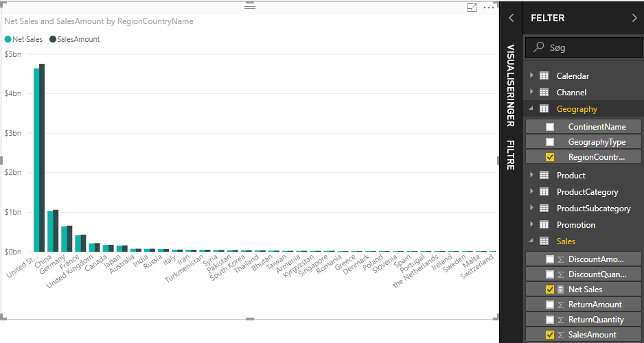
Task: Check the ContinentName field checkbox
Action: [x=550, y=127]
